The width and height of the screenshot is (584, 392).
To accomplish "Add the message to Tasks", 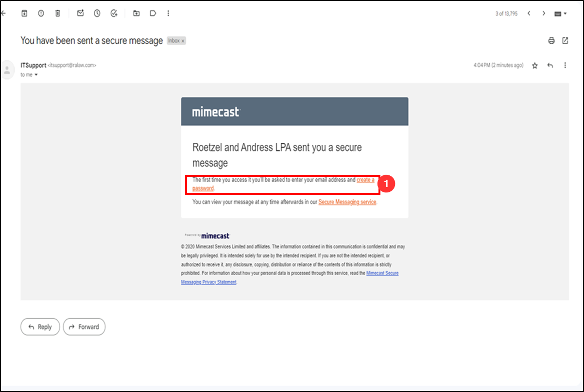I will coord(114,13).
